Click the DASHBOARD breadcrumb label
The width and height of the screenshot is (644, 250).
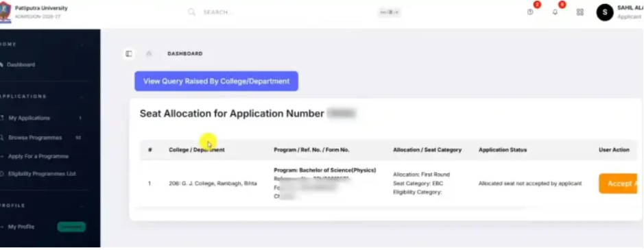coord(184,54)
